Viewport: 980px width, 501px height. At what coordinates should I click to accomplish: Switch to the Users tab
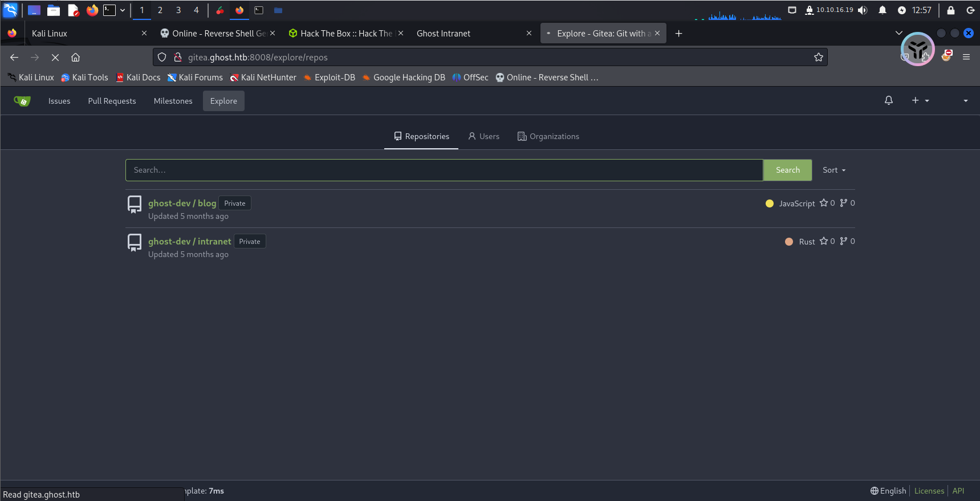click(x=483, y=136)
